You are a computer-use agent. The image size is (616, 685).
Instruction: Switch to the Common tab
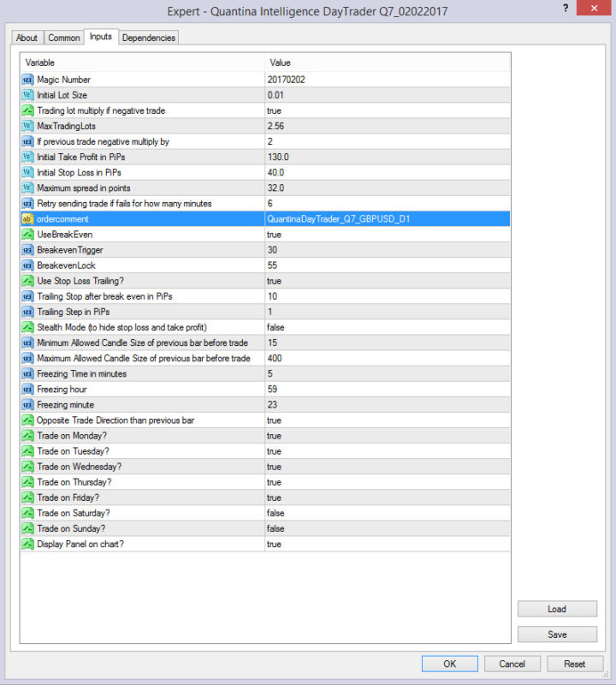click(64, 38)
